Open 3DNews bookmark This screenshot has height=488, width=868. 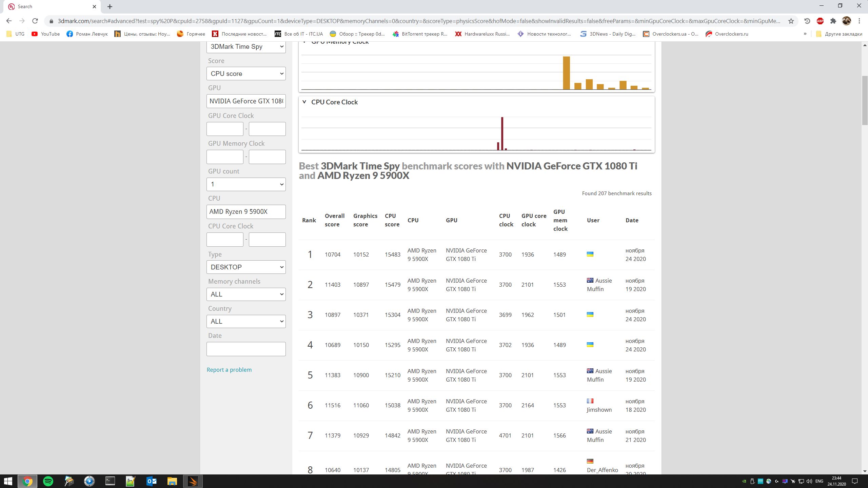pos(608,34)
